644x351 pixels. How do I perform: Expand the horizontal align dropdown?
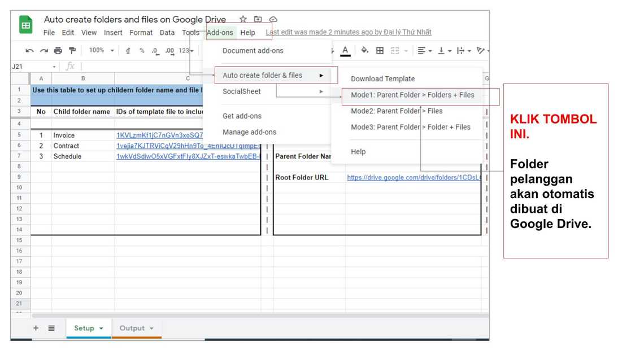click(425, 51)
